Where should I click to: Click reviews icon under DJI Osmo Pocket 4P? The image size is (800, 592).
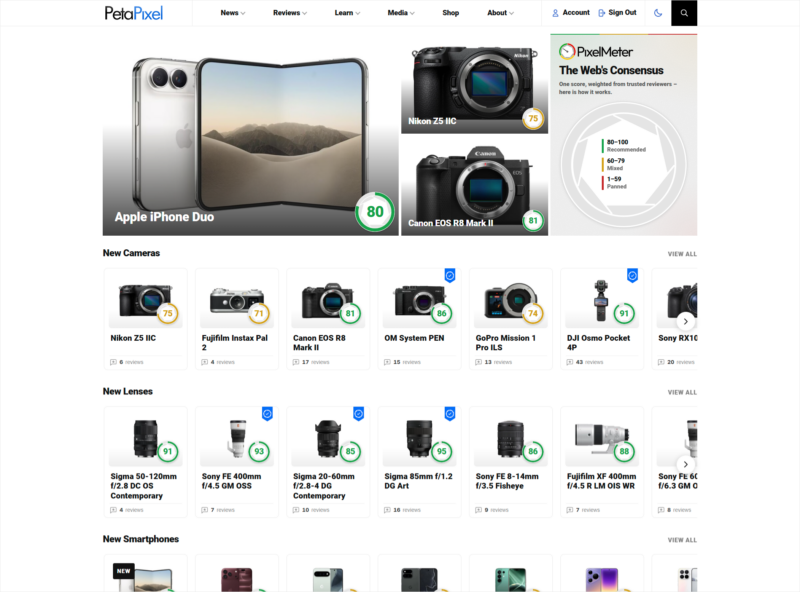coord(570,362)
